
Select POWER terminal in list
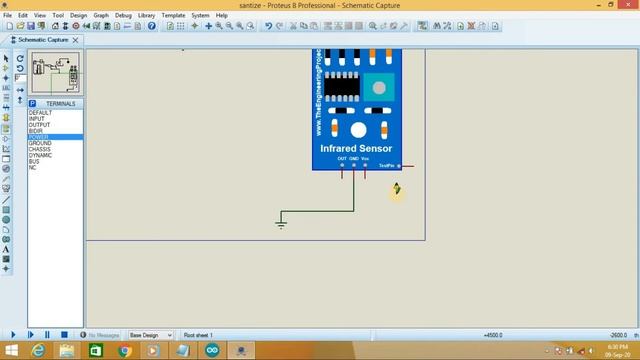coord(56,137)
